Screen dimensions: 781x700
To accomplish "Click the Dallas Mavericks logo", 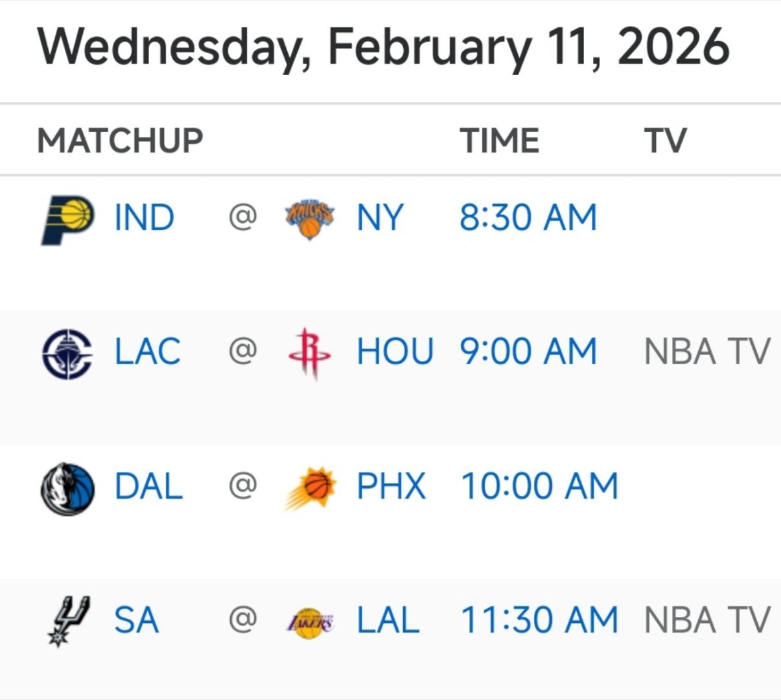I will pyautogui.click(x=67, y=488).
